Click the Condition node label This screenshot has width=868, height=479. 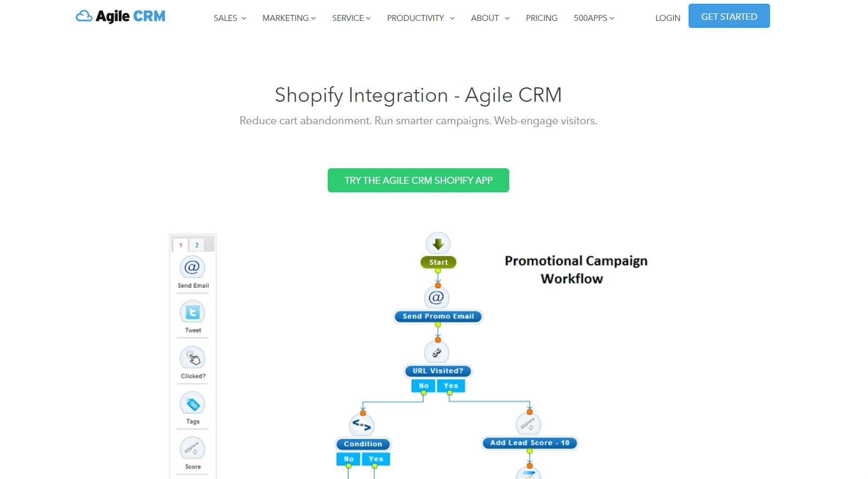(363, 444)
